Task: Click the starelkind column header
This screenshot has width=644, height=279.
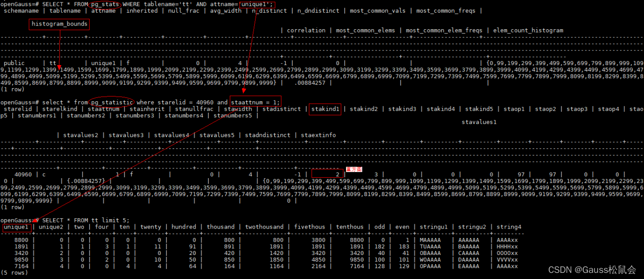Action: [60, 109]
